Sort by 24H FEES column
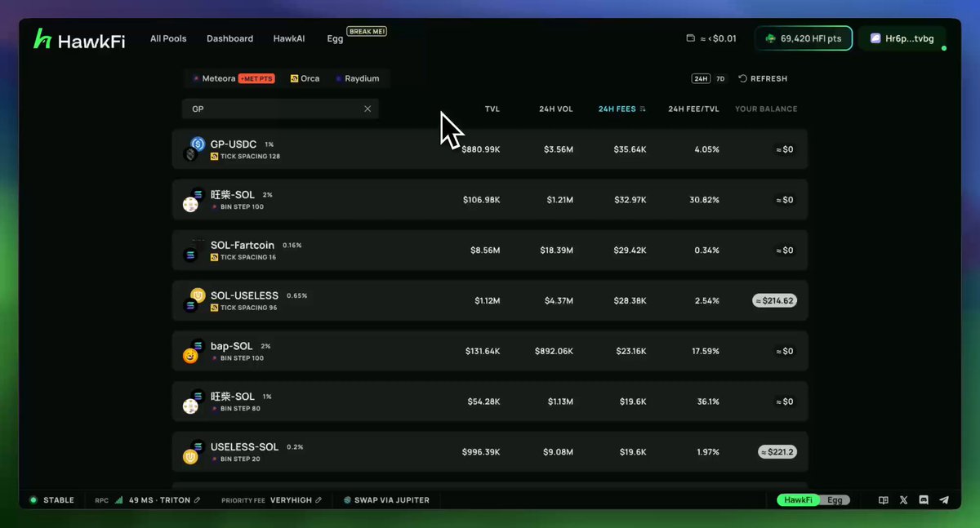The height and width of the screenshot is (528, 980). tap(621, 109)
